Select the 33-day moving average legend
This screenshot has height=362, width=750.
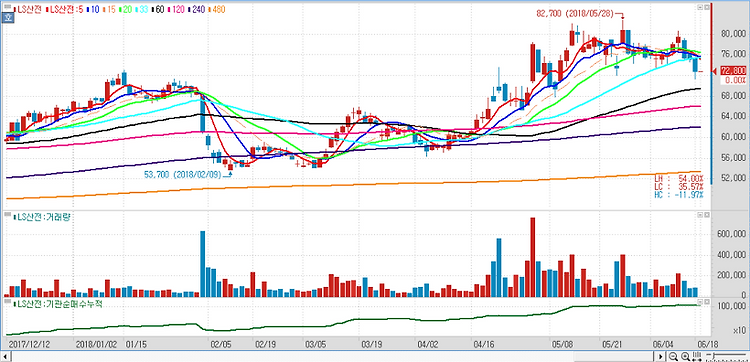142,9
